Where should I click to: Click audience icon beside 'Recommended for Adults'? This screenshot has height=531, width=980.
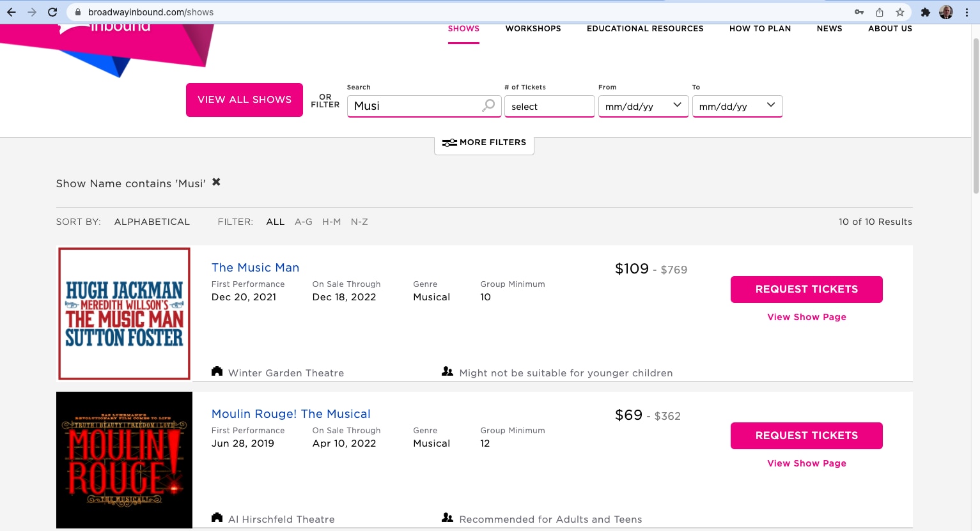[x=447, y=518]
